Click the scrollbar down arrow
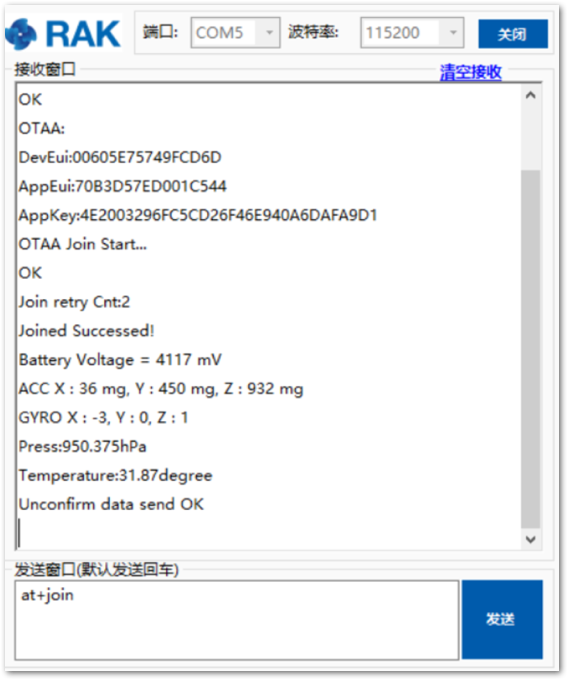 (531, 539)
